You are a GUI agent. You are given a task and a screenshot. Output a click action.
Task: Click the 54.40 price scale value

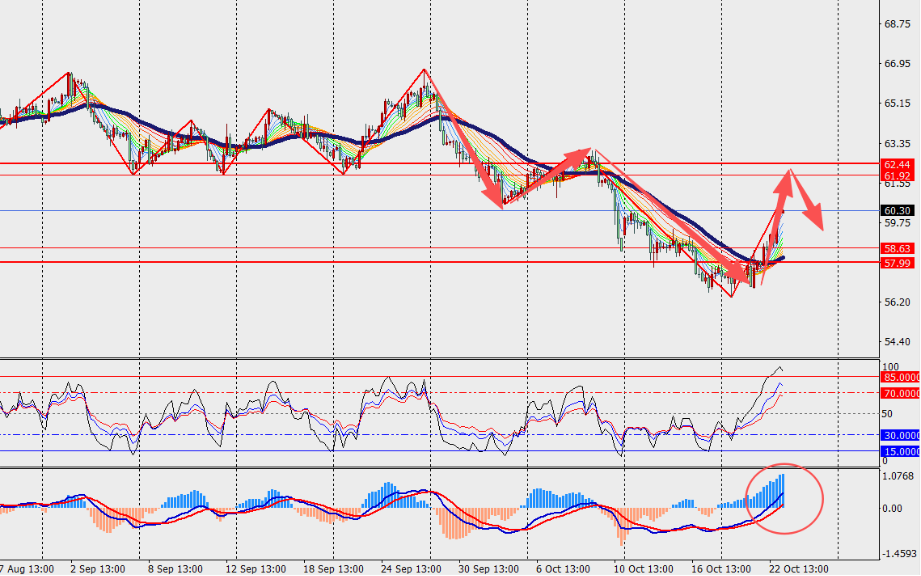(896, 342)
